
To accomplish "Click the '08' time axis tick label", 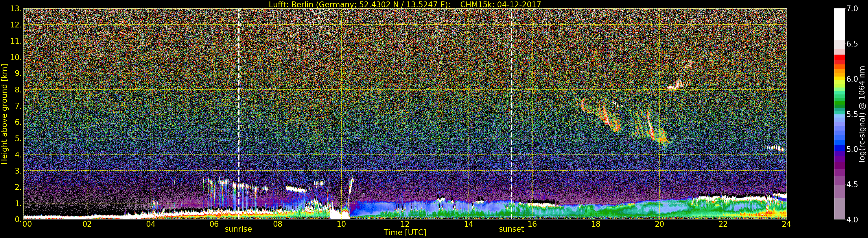I will click(278, 224).
